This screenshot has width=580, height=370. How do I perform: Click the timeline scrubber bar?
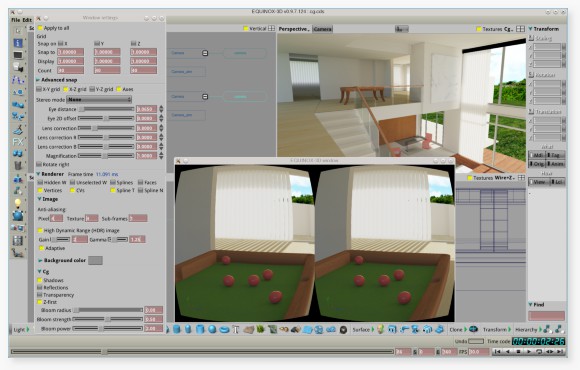(x=202, y=352)
